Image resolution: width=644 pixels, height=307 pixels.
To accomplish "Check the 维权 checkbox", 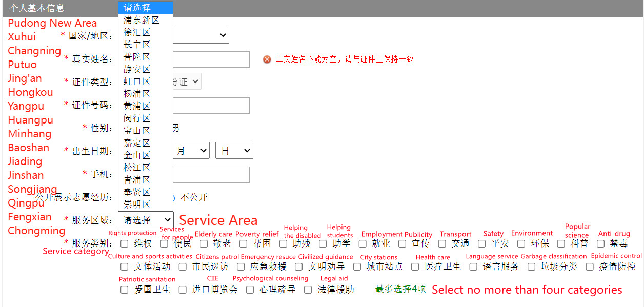I will (x=124, y=243).
